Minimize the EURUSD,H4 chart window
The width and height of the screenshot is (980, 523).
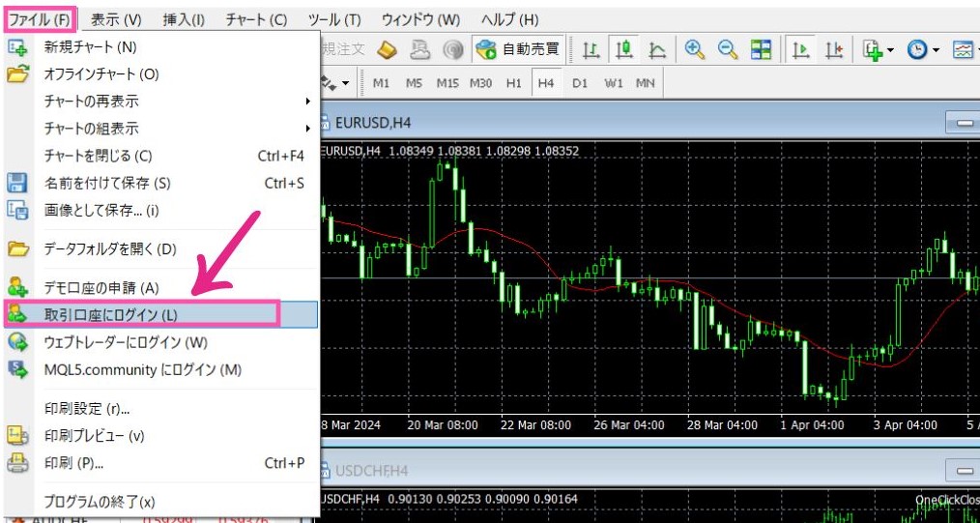click(963, 123)
